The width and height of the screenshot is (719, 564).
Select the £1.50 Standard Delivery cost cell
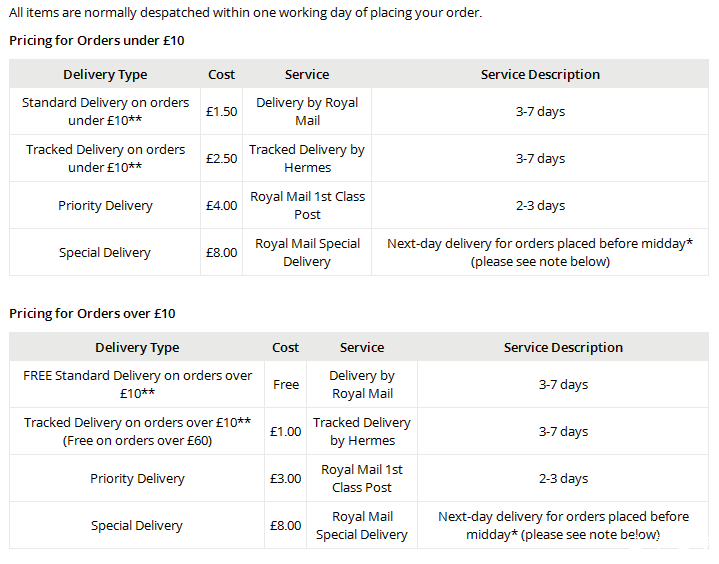pos(221,111)
